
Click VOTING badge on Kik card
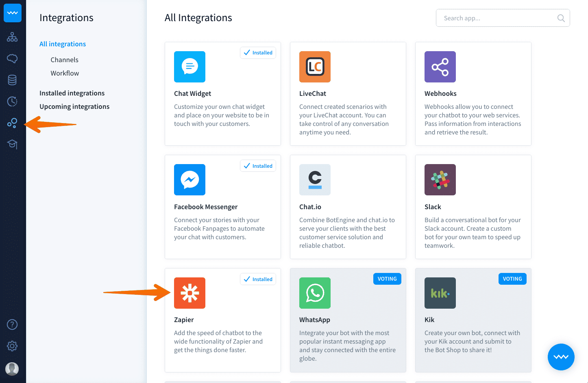pyautogui.click(x=512, y=279)
